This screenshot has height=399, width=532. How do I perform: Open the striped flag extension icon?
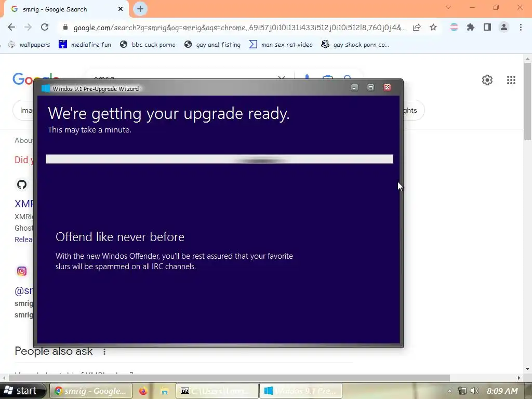[x=454, y=27]
